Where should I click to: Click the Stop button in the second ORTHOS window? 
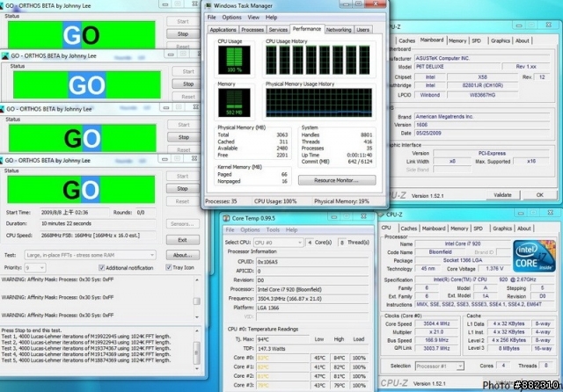click(x=188, y=83)
